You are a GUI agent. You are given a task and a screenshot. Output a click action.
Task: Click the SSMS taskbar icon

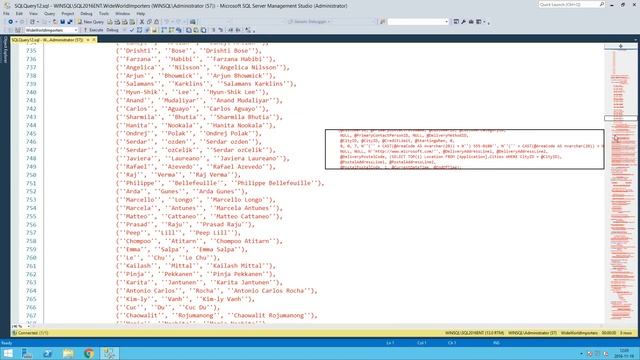tap(109, 353)
